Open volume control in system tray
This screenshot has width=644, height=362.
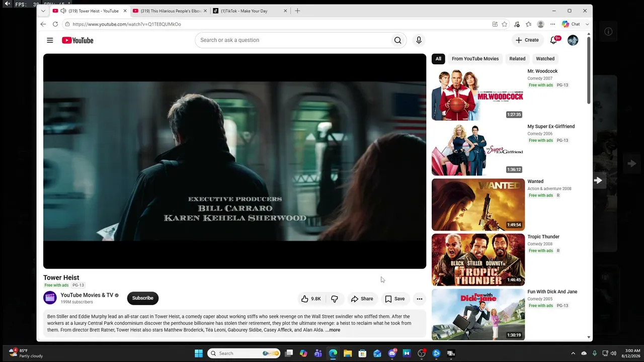[x=613, y=353]
